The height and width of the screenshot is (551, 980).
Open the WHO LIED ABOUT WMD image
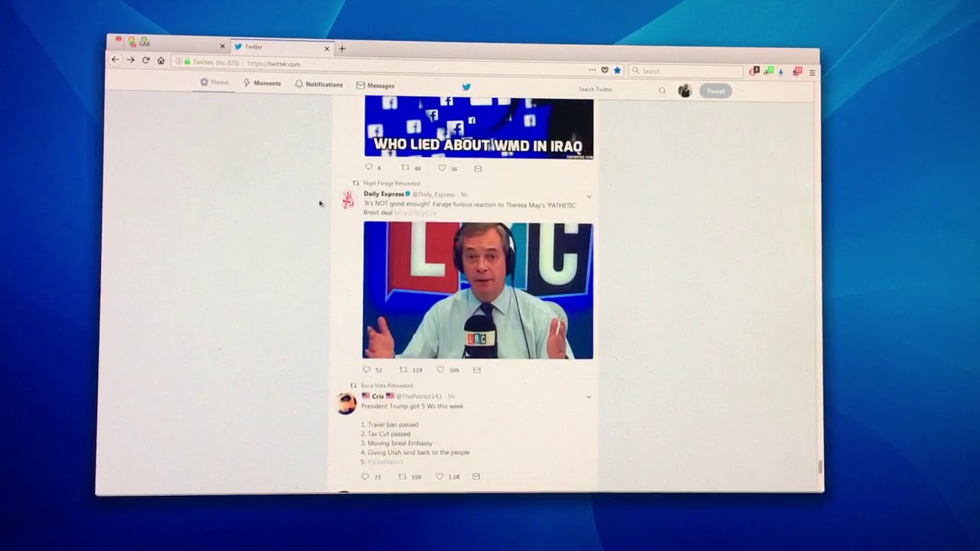[x=479, y=128]
